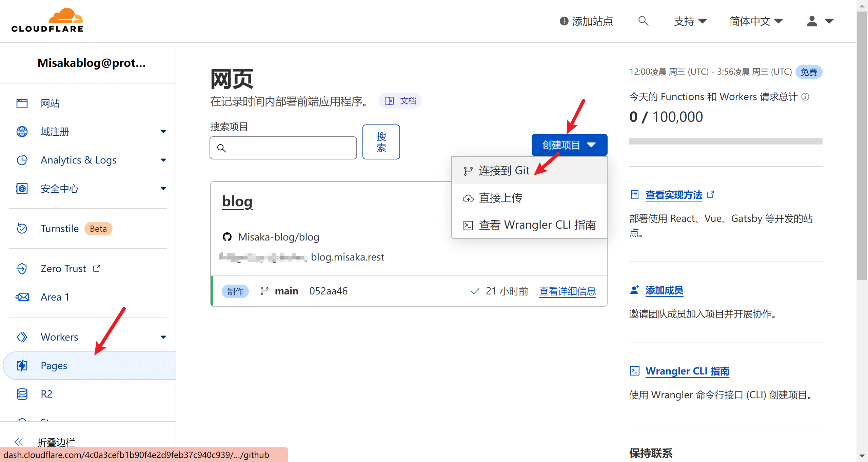Open the blog project link
Viewport: 868px width, 462px height.
tap(237, 202)
